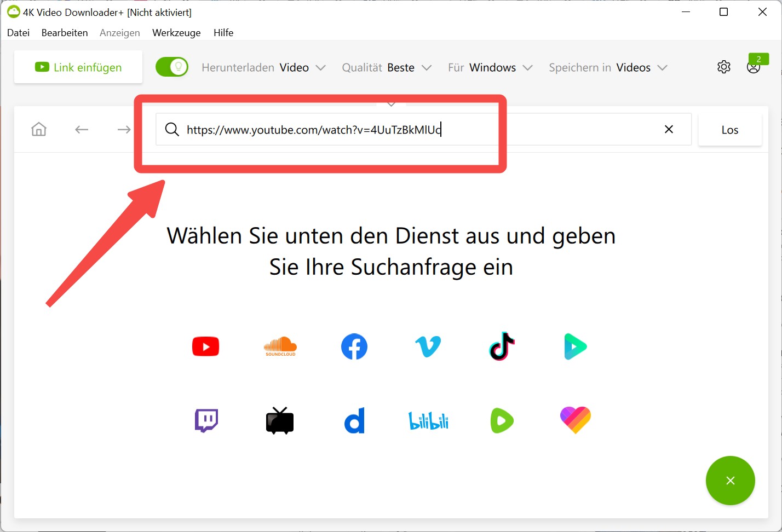
Task: Open the Anzeigen menu
Action: 120,33
